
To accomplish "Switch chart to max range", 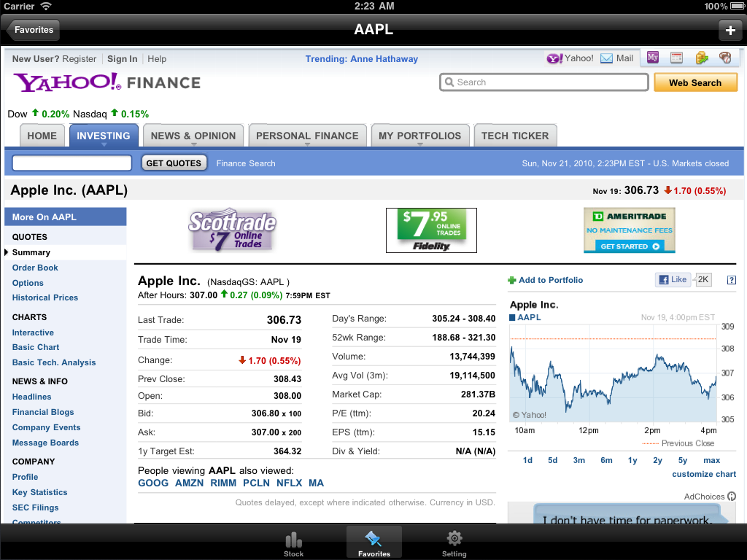I will (712, 460).
